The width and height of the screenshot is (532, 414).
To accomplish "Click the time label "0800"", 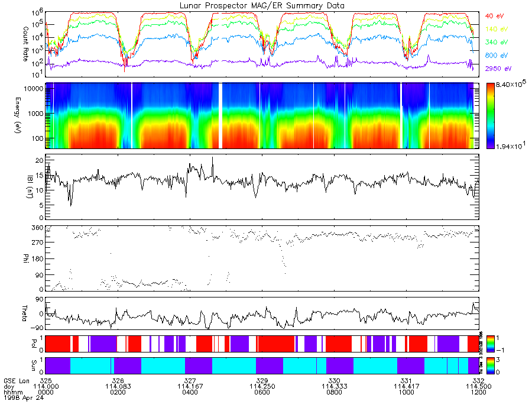I will [x=334, y=392].
